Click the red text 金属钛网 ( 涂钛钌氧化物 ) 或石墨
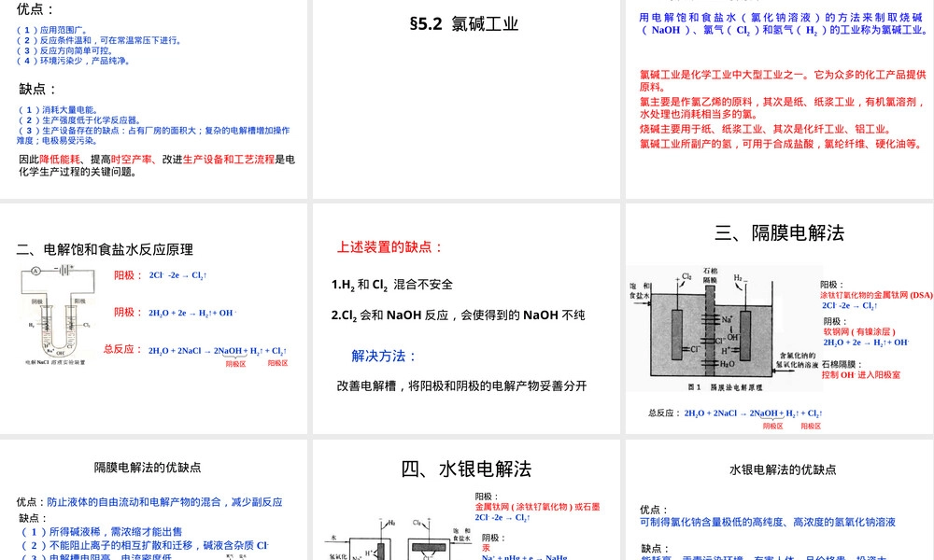 pyautogui.click(x=537, y=507)
